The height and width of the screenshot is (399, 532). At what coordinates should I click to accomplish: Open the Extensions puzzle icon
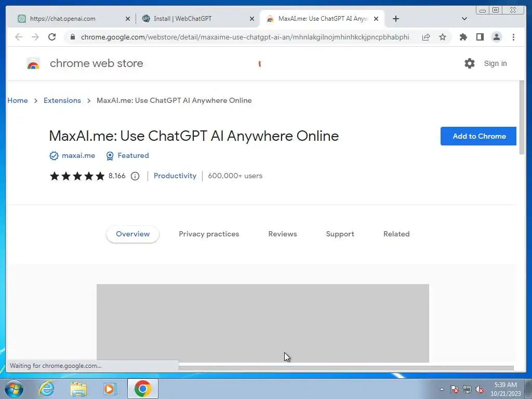[x=463, y=37]
